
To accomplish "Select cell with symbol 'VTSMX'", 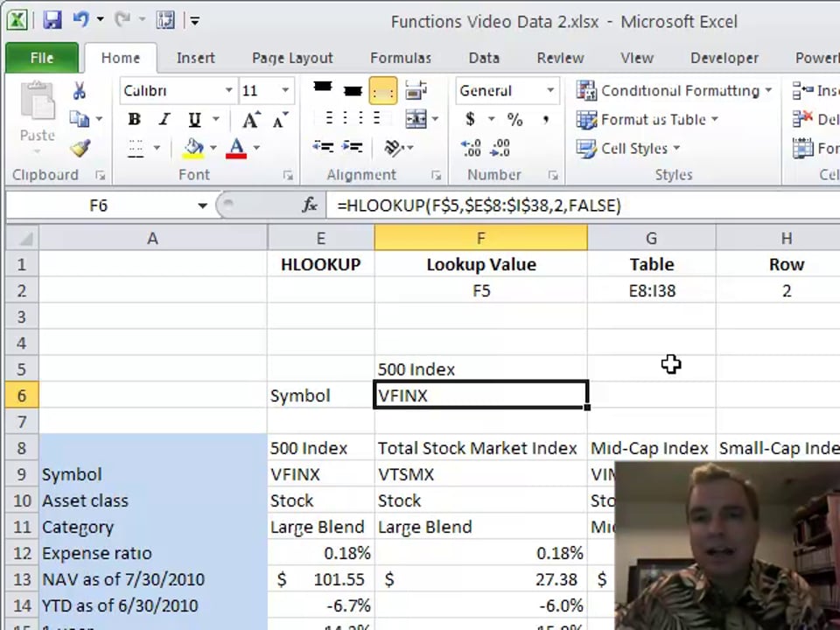I will (x=480, y=474).
